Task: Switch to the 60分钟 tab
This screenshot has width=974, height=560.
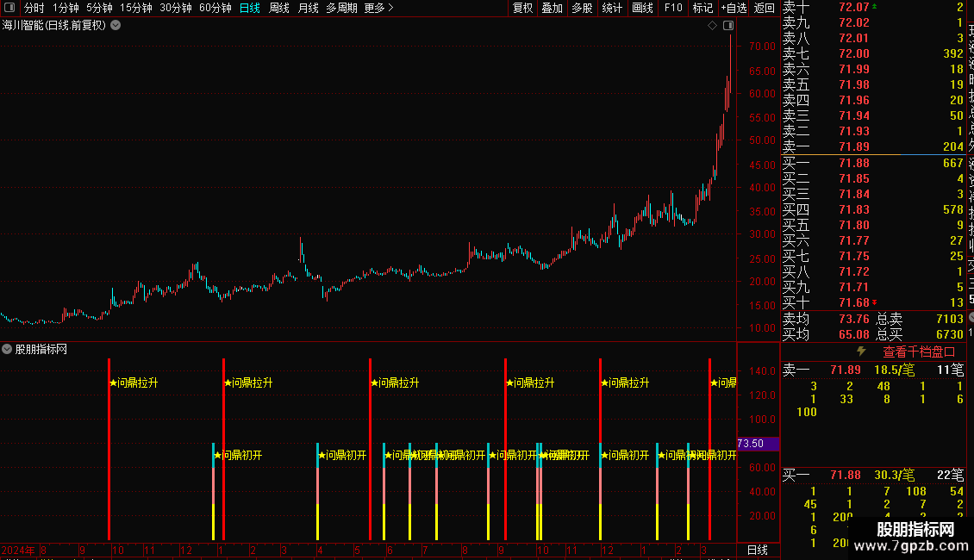Action: pos(215,8)
